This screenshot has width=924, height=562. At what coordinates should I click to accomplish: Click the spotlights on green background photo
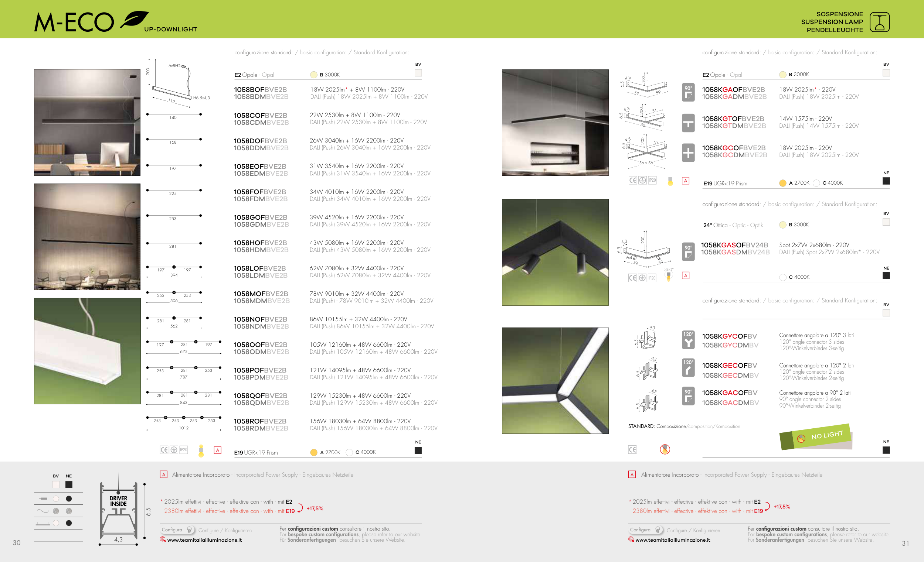(x=555, y=252)
